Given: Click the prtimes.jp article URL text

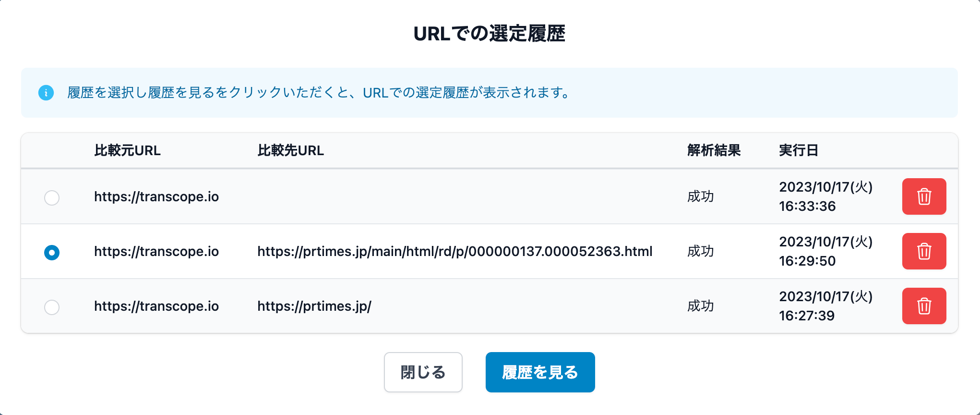Looking at the screenshot, I should 454,251.
